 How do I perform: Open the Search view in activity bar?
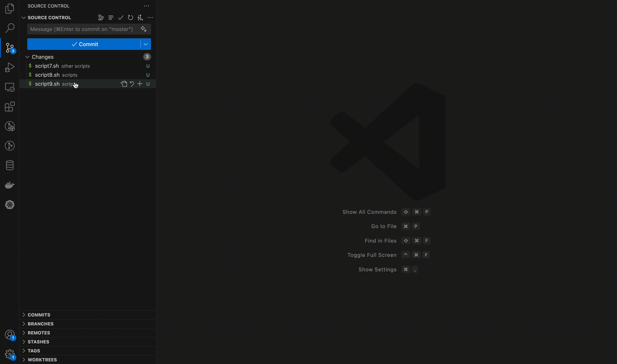coord(10,28)
